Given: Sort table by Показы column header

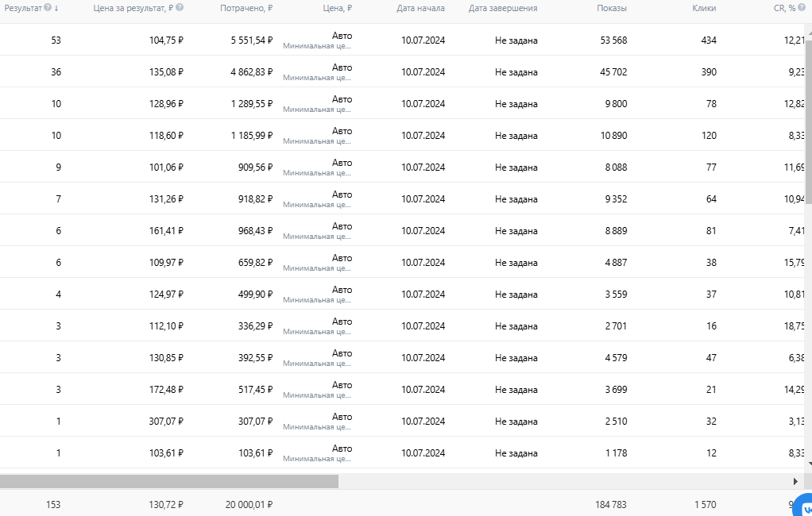Looking at the screenshot, I should pos(612,8).
